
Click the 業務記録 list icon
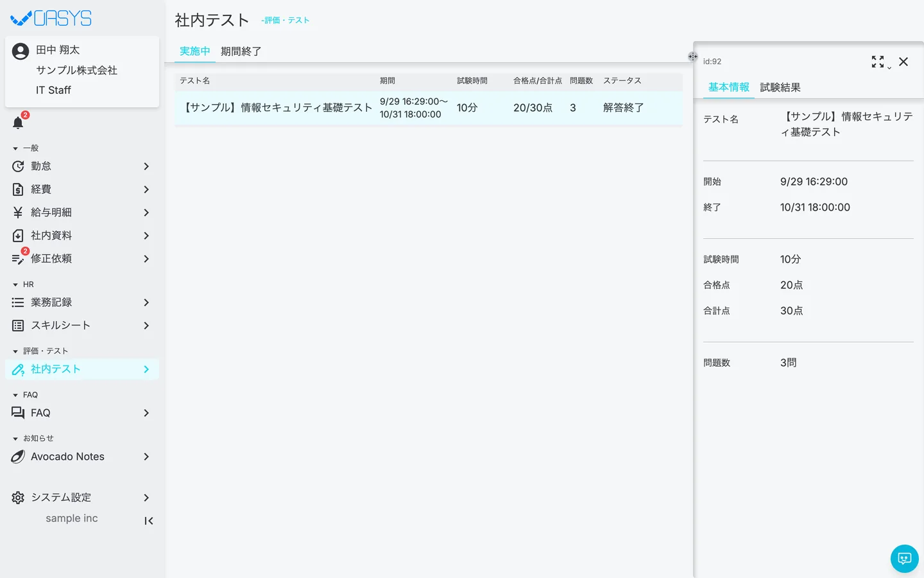coord(18,302)
